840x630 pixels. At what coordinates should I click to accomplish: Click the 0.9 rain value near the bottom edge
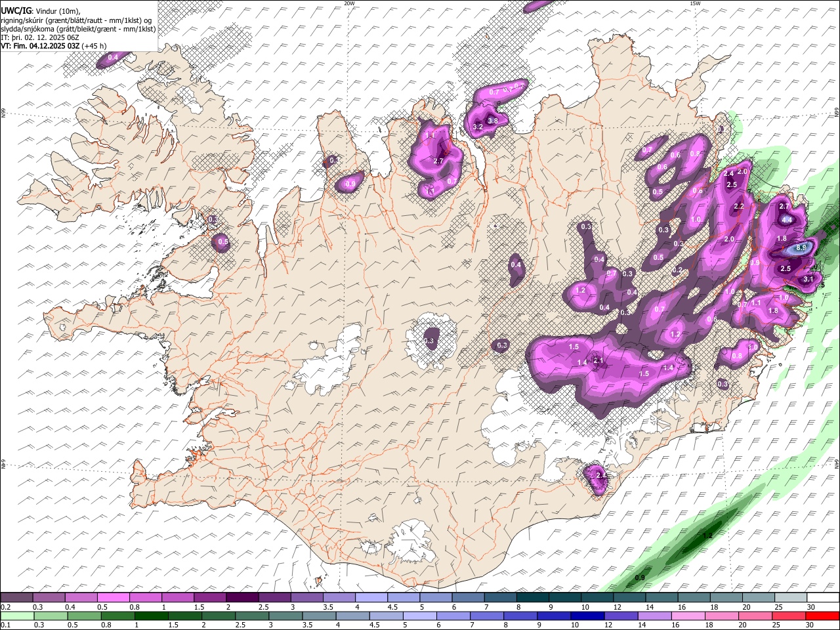click(x=640, y=577)
